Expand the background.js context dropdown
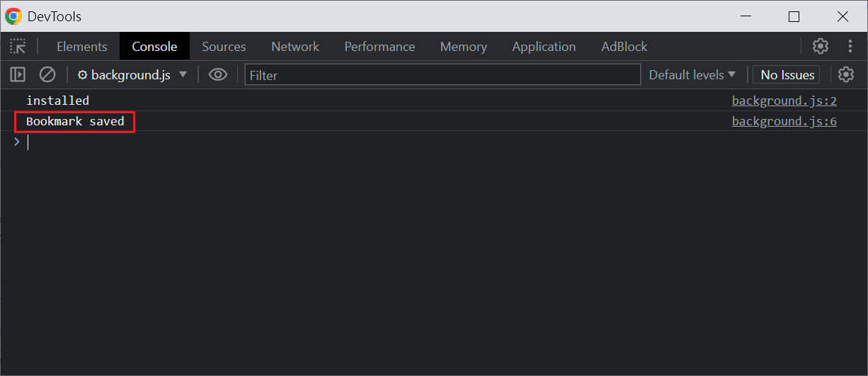This screenshot has width=868, height=376. pyautogui.click(x=132, y=74)
